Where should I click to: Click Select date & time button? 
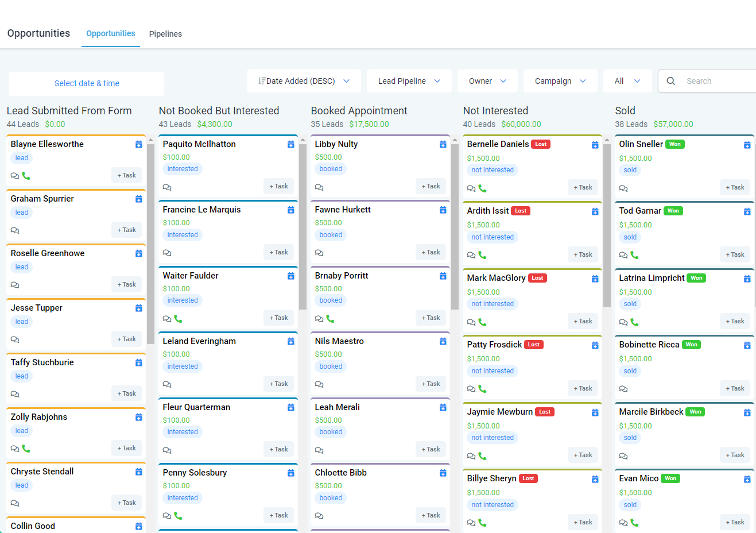pos(87,83)
